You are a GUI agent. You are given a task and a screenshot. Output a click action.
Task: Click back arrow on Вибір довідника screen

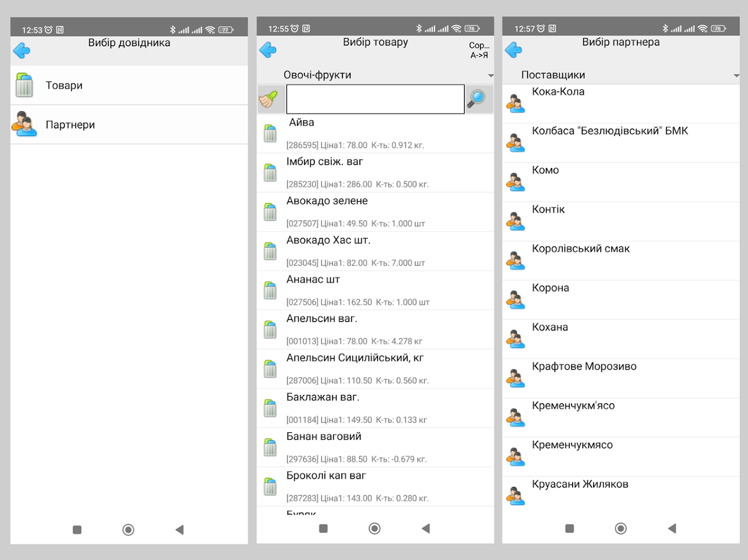[x=22, y=51]
